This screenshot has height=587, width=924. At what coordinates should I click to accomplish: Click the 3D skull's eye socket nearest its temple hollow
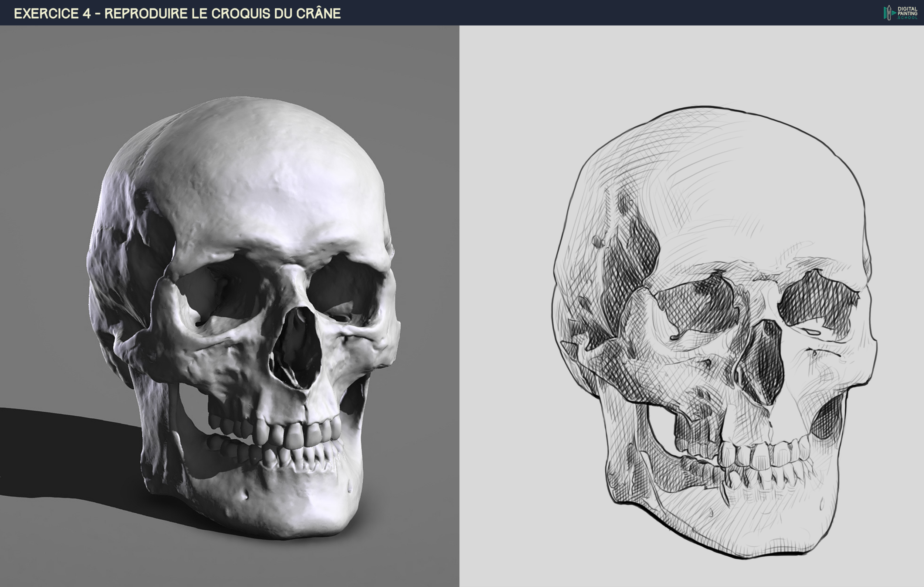[222, 292]
